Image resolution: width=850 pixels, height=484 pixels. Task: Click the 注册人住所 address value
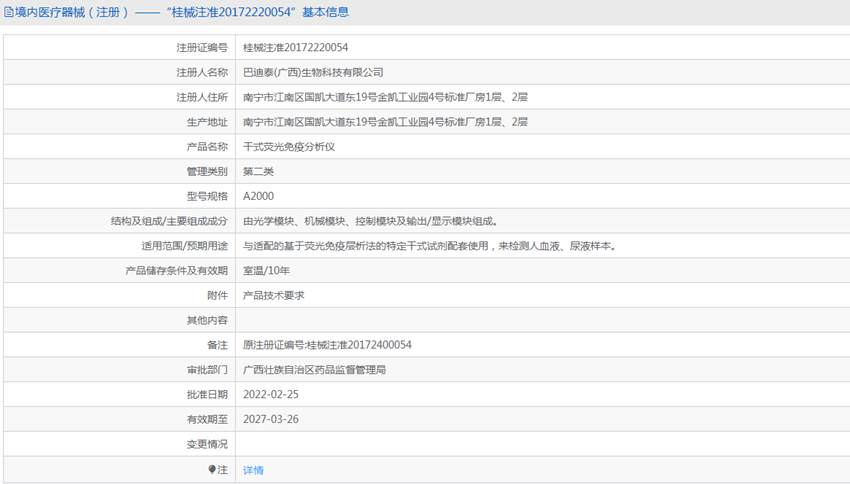385,97
